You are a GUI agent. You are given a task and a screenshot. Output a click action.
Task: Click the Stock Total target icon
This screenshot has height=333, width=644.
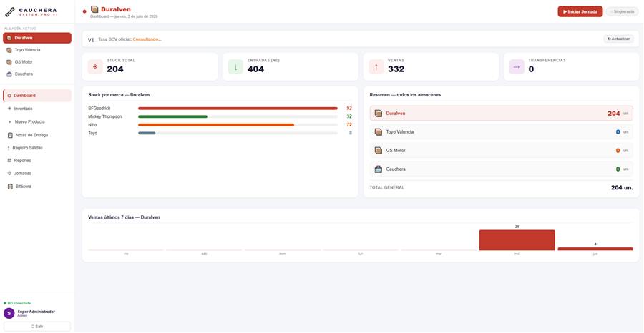pyautogui.click(x=95, y=67)
